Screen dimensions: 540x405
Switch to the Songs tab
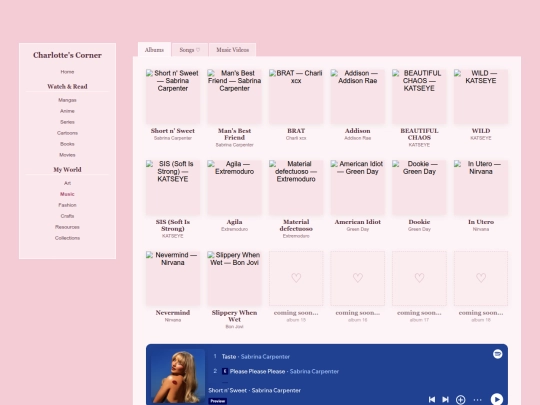pyautogui.click(x=190, y=50)
